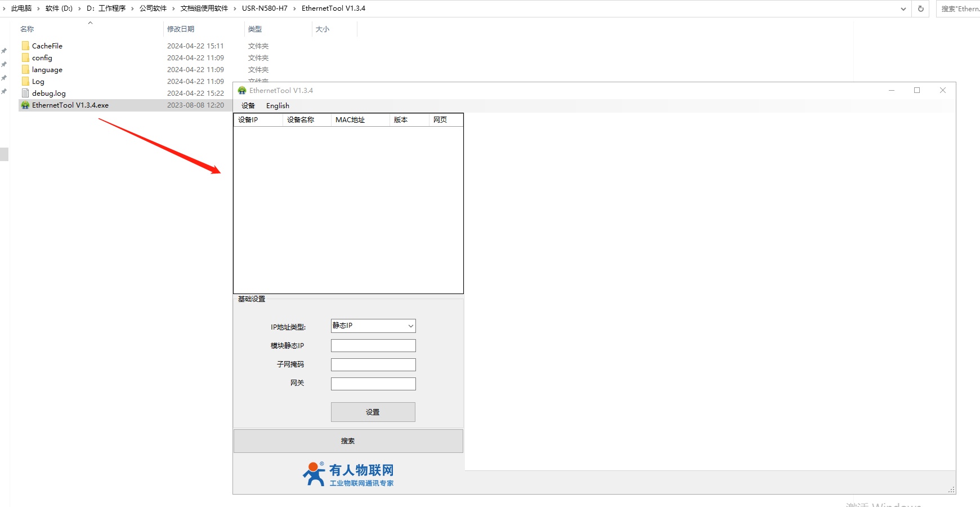Expand the 公司软件 breadcrumb chevron

[x=173, y=8]
